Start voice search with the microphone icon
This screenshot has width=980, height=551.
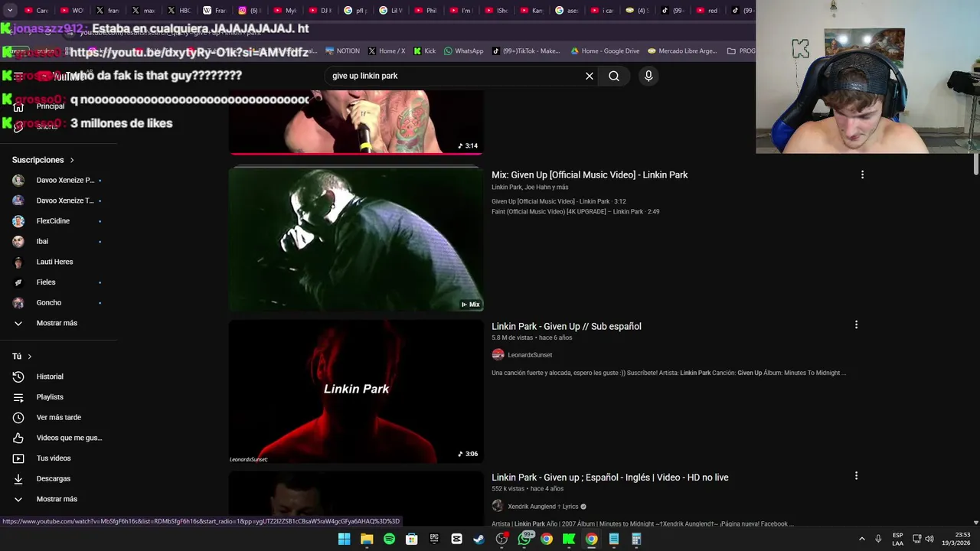click(648, 76)
